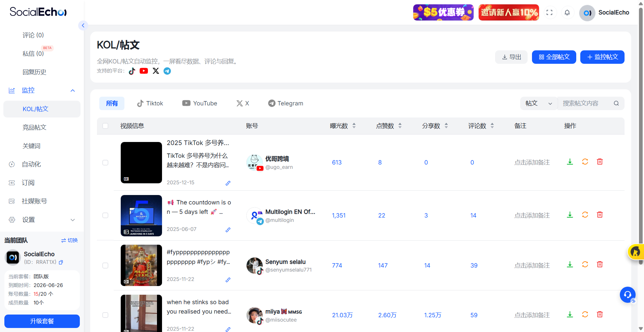
Task: Click the X supported platform icon
Action: pyautogui.click(x=156, y=71)
